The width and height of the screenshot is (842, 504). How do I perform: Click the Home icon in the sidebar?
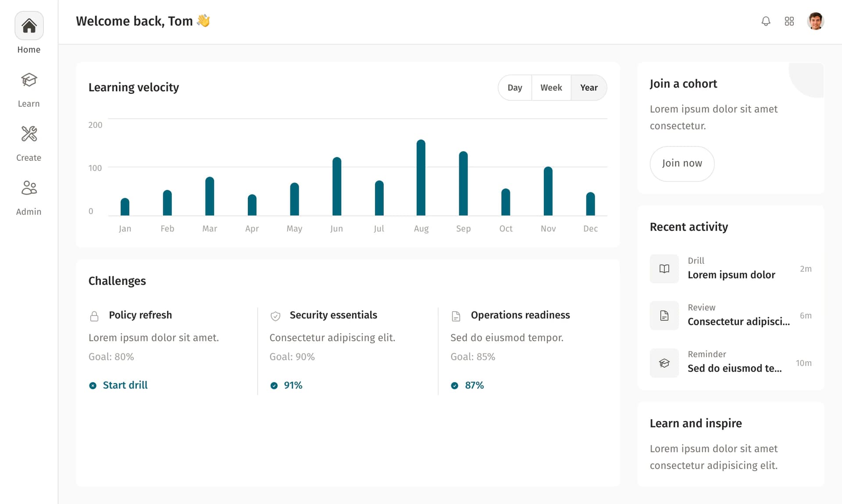pyautogui.click(x=29, y=25)
